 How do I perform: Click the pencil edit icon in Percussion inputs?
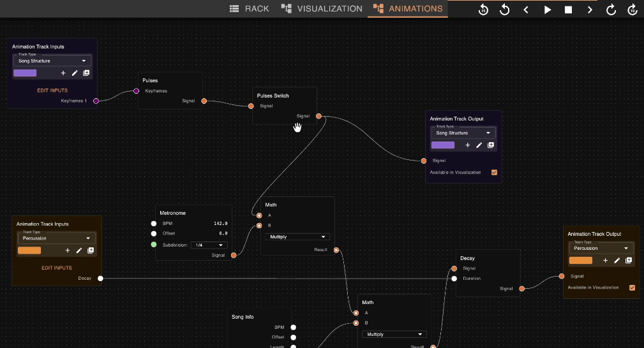79,250
